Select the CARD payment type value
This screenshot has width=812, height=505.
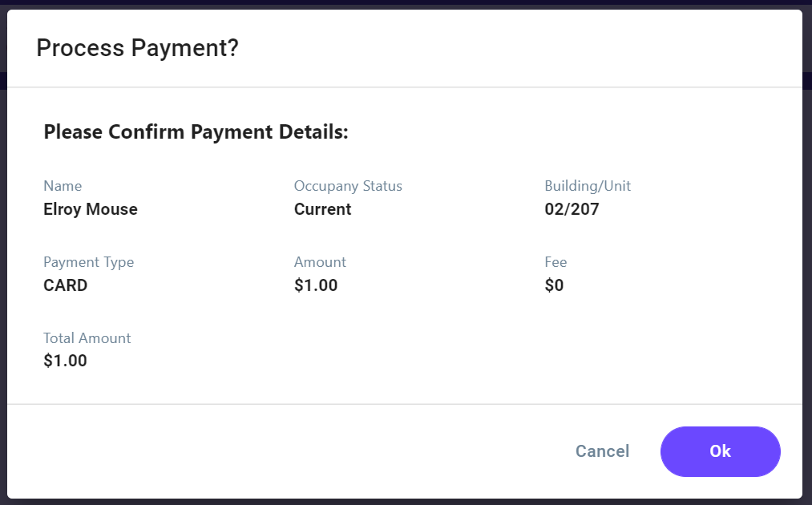[65, 285]
